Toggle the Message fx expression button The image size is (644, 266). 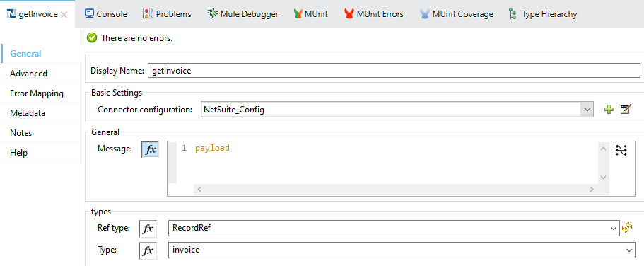coord(150,150)
